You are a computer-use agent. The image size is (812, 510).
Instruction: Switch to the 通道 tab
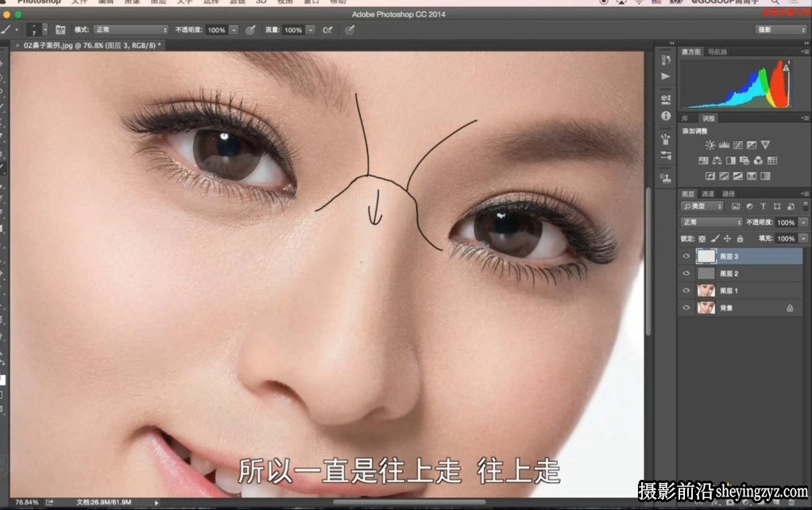707,194
